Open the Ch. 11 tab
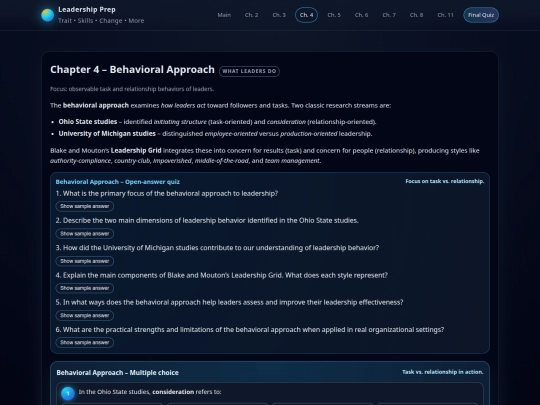The height and width of the screenshot is (405, 540). click(x=445, y=15)
